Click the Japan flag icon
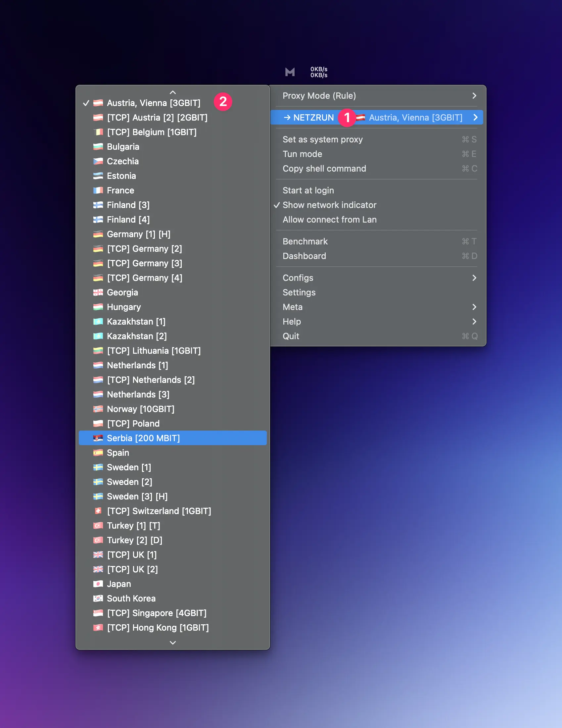 pyautogui.click(x=98, y=584)
